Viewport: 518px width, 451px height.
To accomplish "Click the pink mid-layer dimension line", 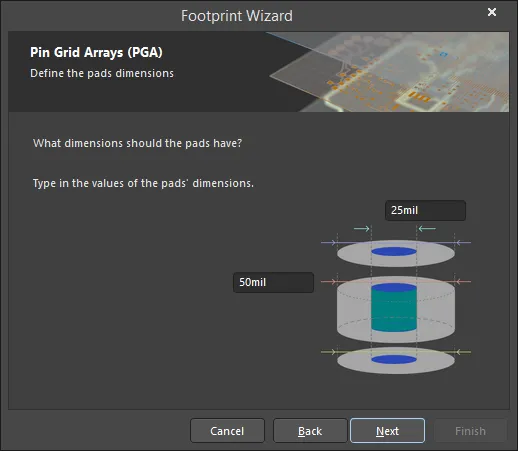I will coord(396,282).
